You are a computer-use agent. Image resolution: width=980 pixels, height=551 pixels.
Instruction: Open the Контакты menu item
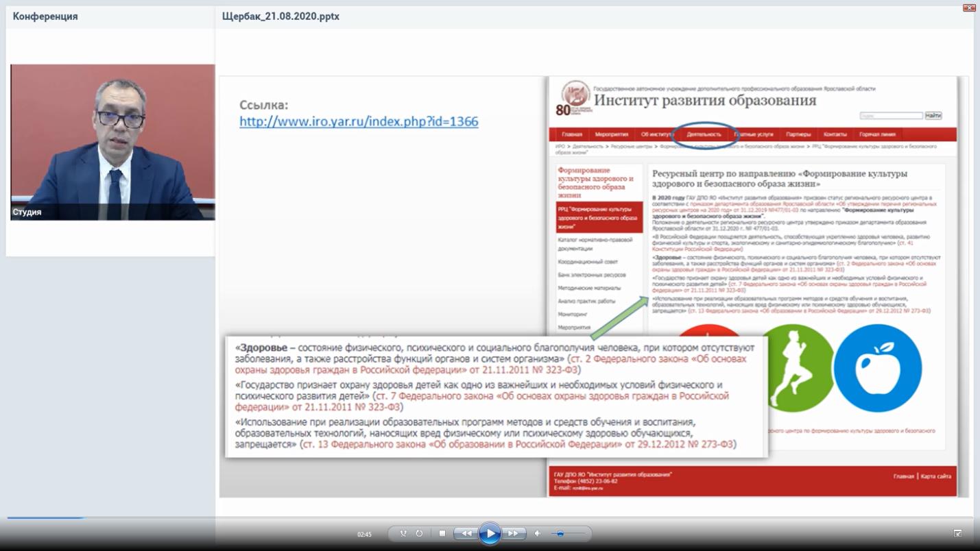pyautogui.click(x=835, y=134)
